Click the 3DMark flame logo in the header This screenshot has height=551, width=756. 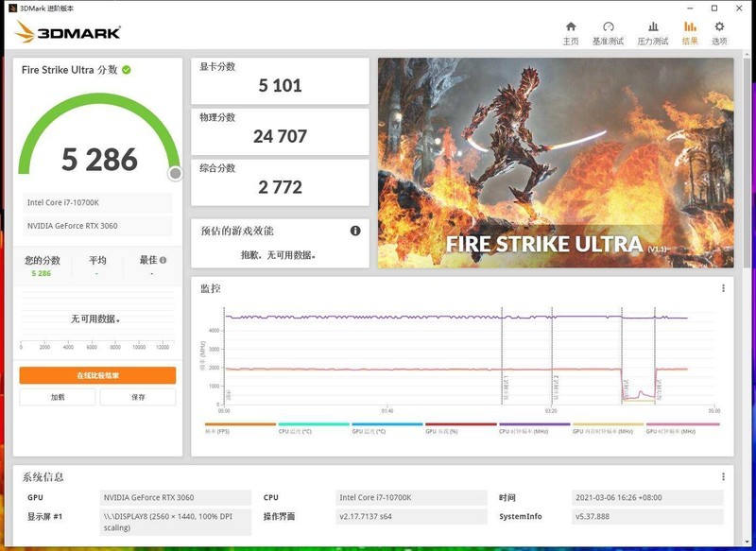23,30
